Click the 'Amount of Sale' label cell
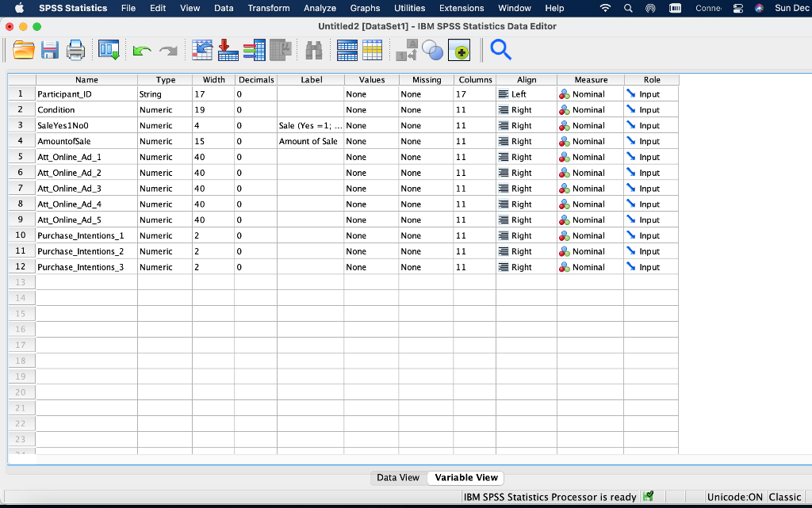This screenshot has width=812, height=508. click(x=311, y=141)
